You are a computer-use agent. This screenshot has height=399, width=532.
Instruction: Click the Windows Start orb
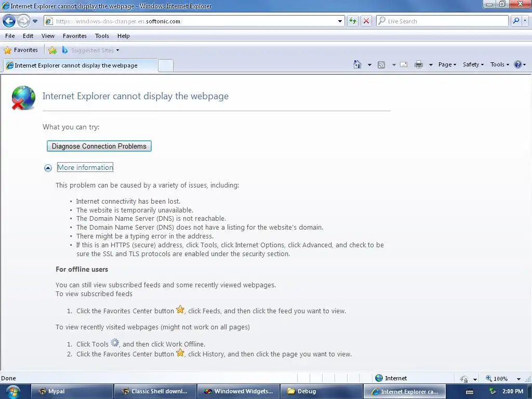coord(13,392)
